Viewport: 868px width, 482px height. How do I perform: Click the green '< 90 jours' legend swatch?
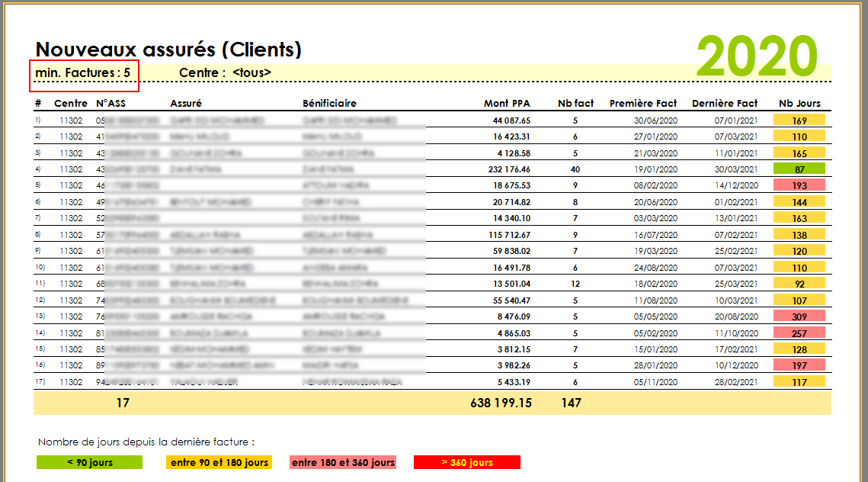click(x=89, y=462)
